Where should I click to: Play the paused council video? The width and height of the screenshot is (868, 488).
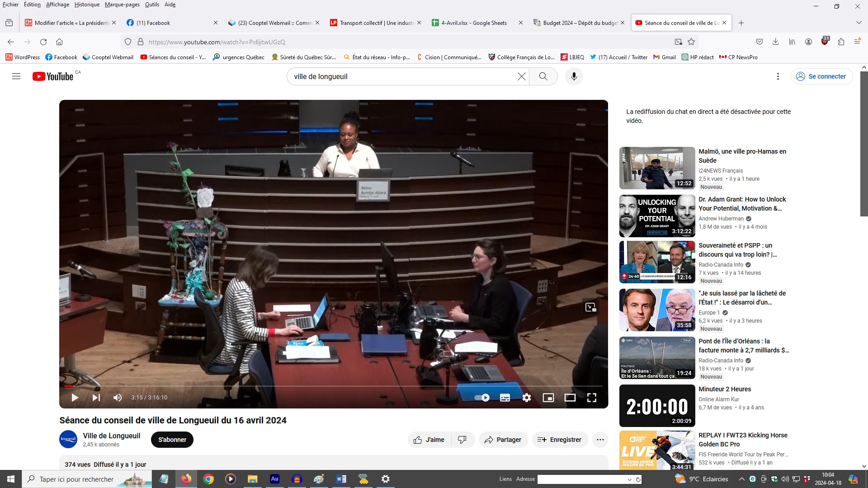(75, 398)
